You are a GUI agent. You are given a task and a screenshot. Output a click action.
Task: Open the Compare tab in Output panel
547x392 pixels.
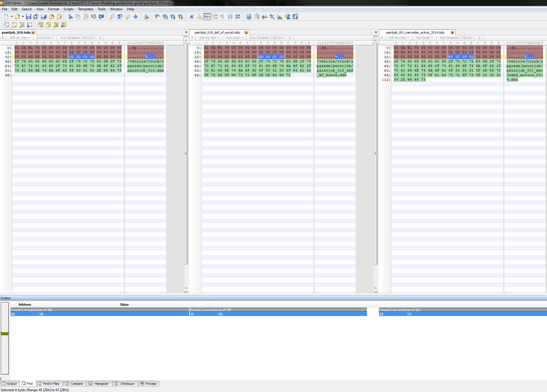pos(74,383)
